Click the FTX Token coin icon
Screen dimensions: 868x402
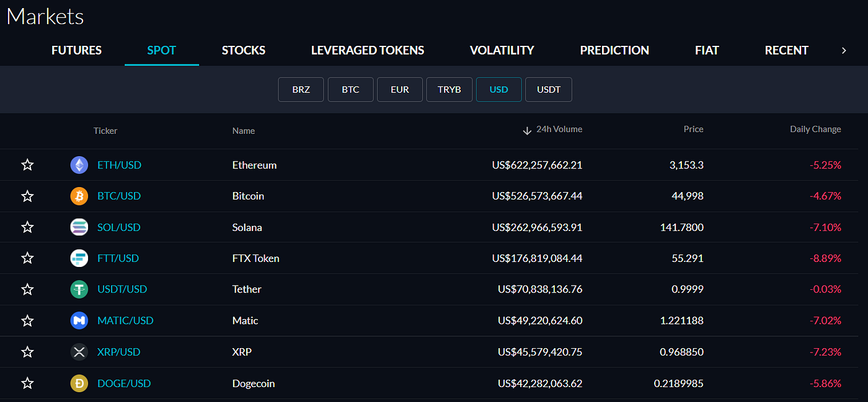[79, 258]
